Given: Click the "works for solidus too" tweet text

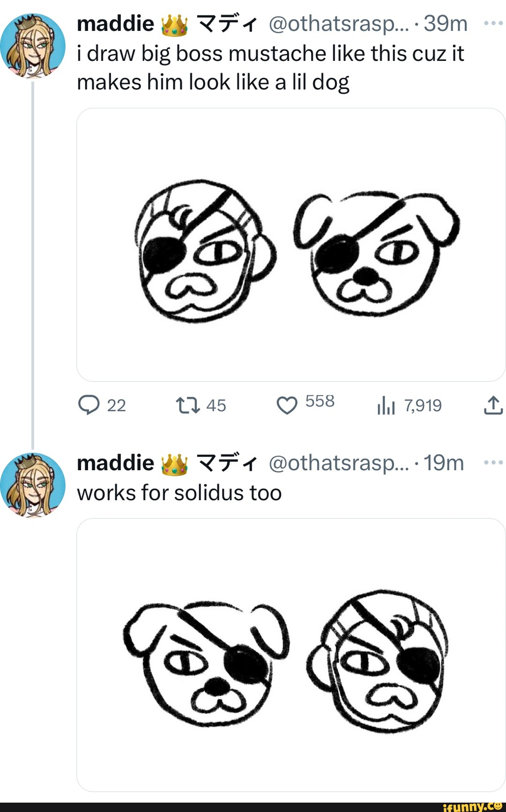Looking at the screenshot, I should tap(179, 493).
